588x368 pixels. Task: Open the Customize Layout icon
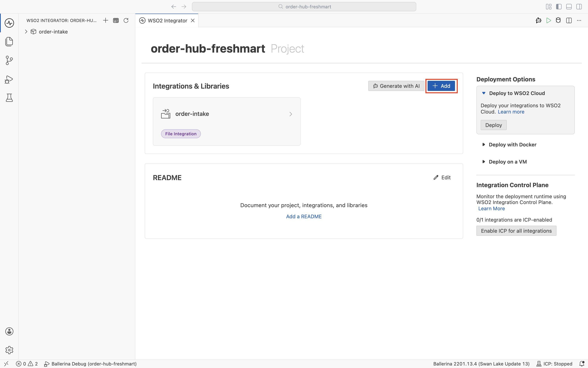click(x=549, y=7)
